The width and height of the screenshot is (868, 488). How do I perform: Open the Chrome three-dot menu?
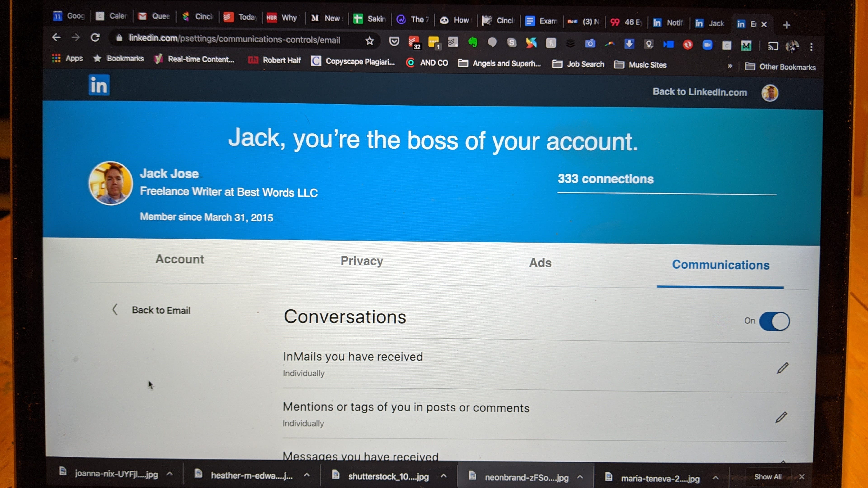(x=811, y=47)
